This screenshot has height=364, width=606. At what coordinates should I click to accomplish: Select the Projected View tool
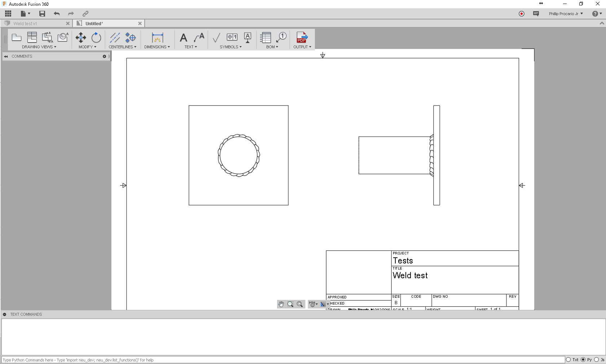[x=32, y=37]
